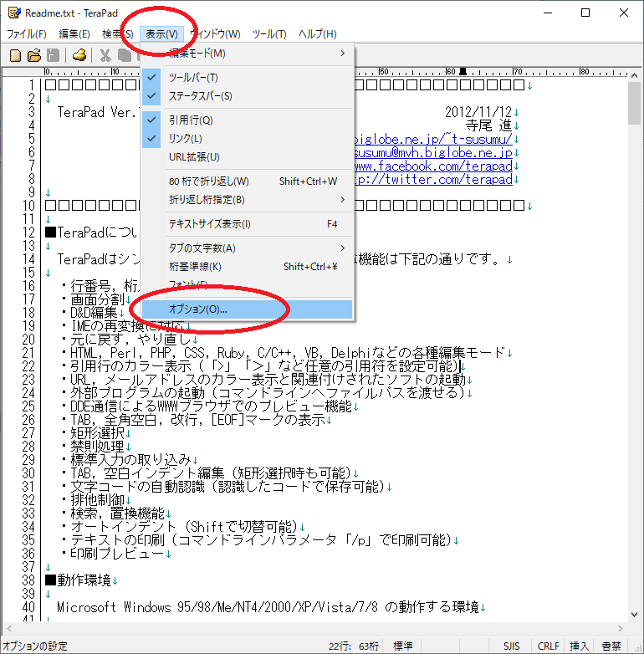
Task: Click the author name 寺尾 進
Action: [488, 125]
